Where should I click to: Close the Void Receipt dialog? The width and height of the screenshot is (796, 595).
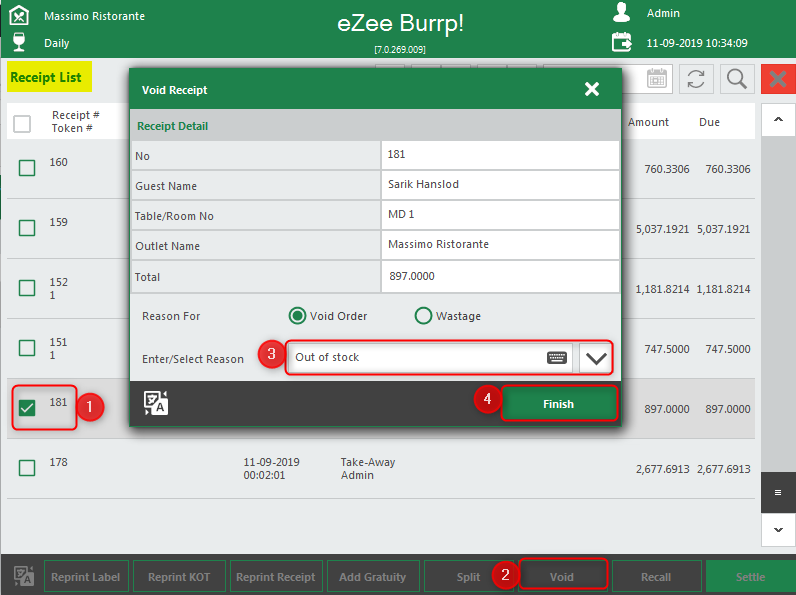click(592, 89)
